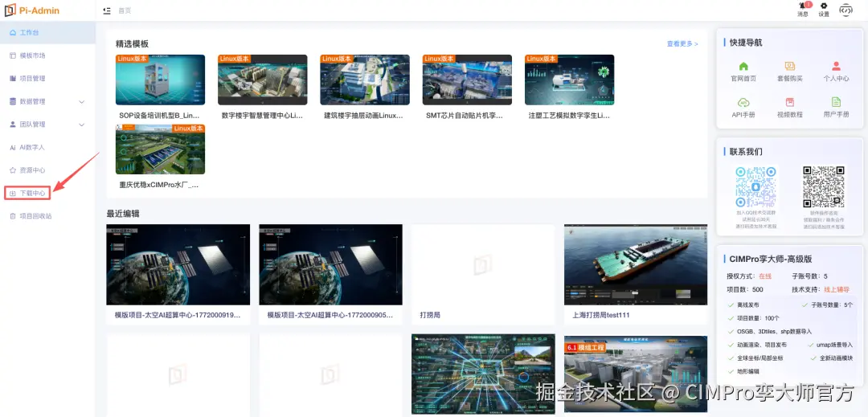Image resolution: width=868 pixels, height=417 pixels.
Task: Click the 子账号数：5 text
Action: point(810,276)
